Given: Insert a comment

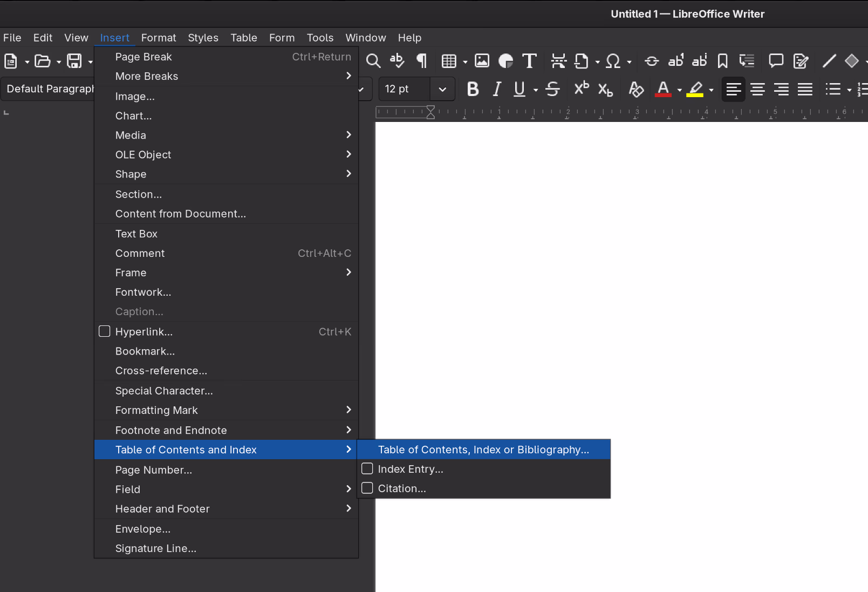Looking at the screenshot, I should coord(140,253).
